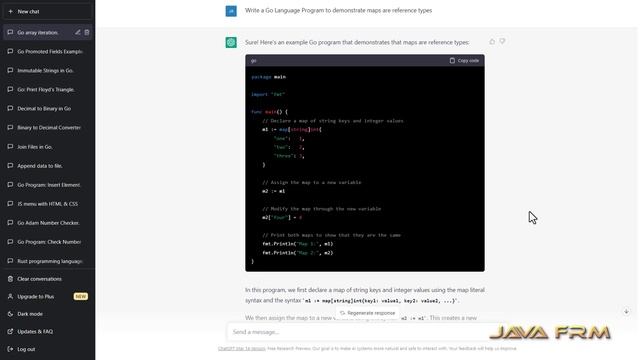The width and height of the screenshot is (640, 360).
Task: Click the regenerate arrows icon
Action: (x=342, y=313)
